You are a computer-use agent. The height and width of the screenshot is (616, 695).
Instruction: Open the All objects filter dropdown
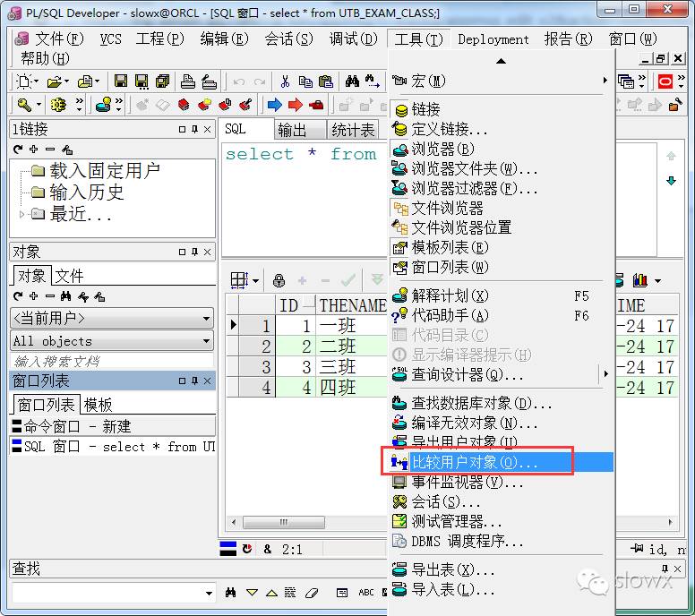(206, 341)
